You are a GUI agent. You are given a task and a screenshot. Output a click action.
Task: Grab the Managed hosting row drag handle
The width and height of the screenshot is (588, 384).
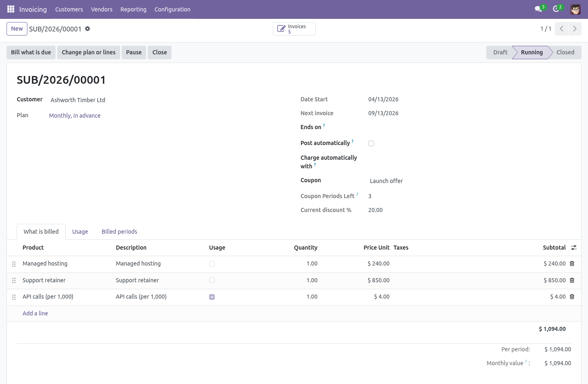click(14, 264)
